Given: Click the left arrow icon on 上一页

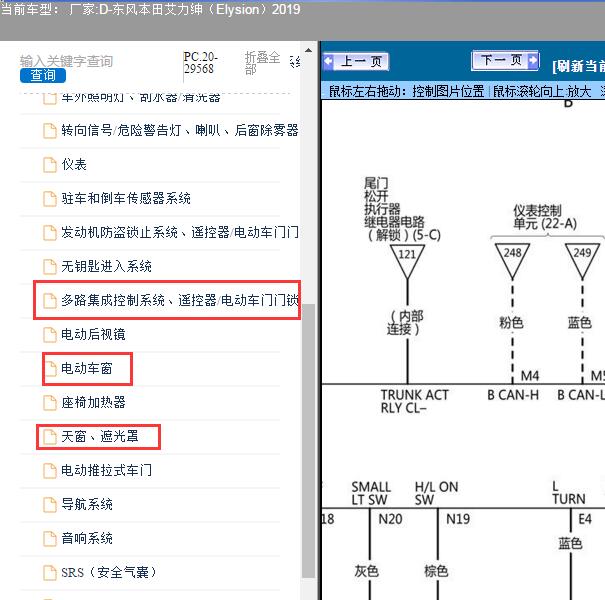Looking at the screenshot, I should [x=328, y=61].
